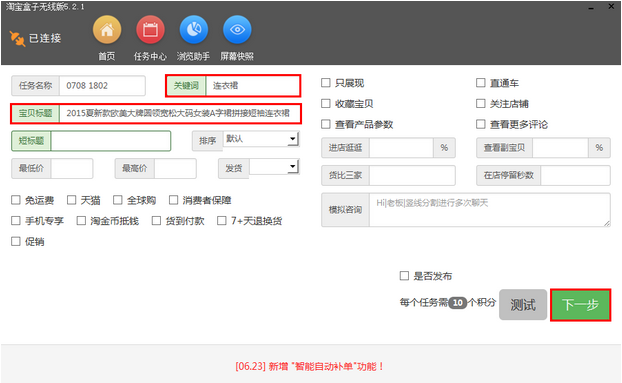Check the 收藏宝贝 option
This screenshot has height=383, width=622.
click(326, 103)
